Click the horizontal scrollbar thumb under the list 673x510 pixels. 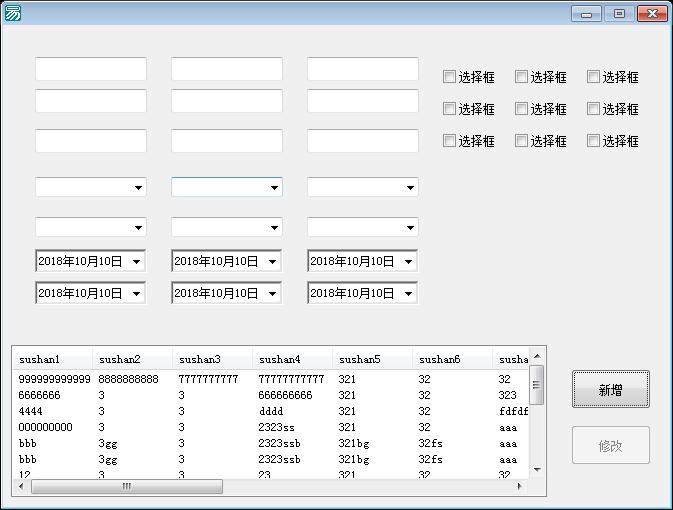[x=126, y=487]
